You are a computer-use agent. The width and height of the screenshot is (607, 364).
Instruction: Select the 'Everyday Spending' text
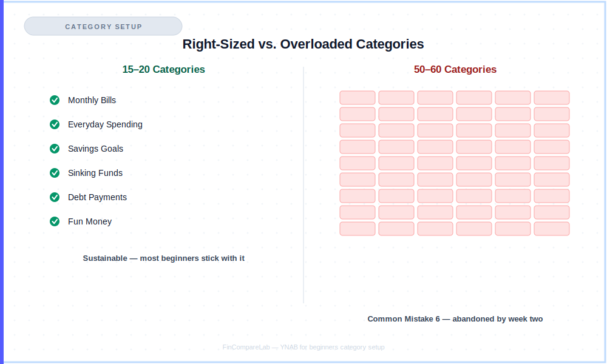(x=105, y=124)
